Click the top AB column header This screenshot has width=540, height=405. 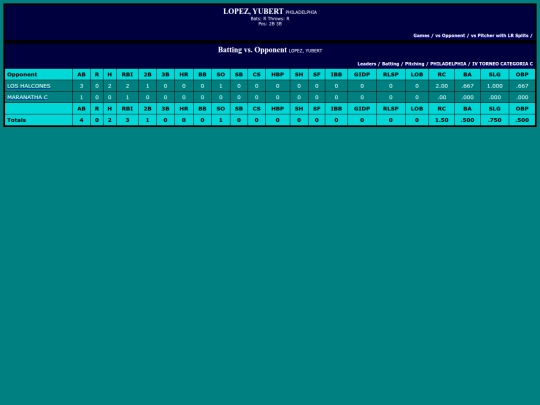(x=81, y=74)
